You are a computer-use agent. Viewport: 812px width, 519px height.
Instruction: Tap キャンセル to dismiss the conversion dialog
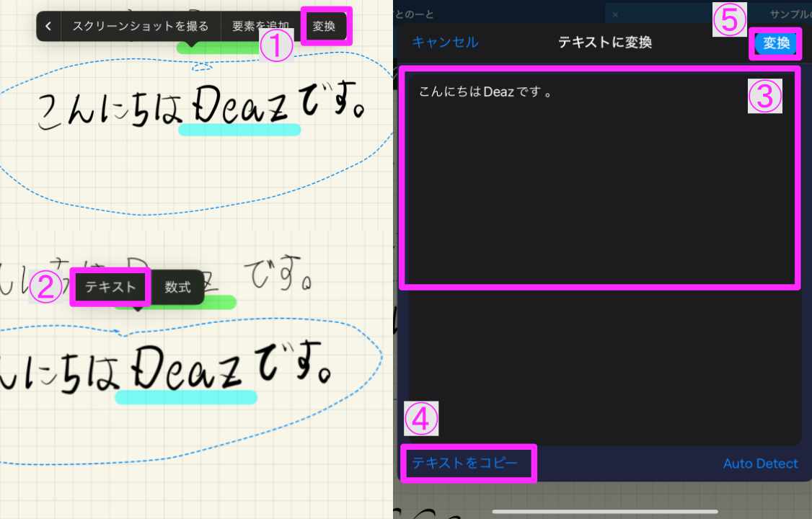click(x=446, y=42)
